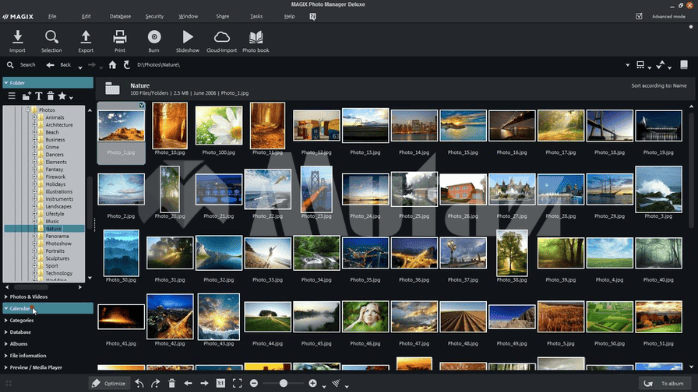The height and width of the screenshot is (392, 698).
Task: Set 1:1 zoom view icon
Action: (220, 383)
